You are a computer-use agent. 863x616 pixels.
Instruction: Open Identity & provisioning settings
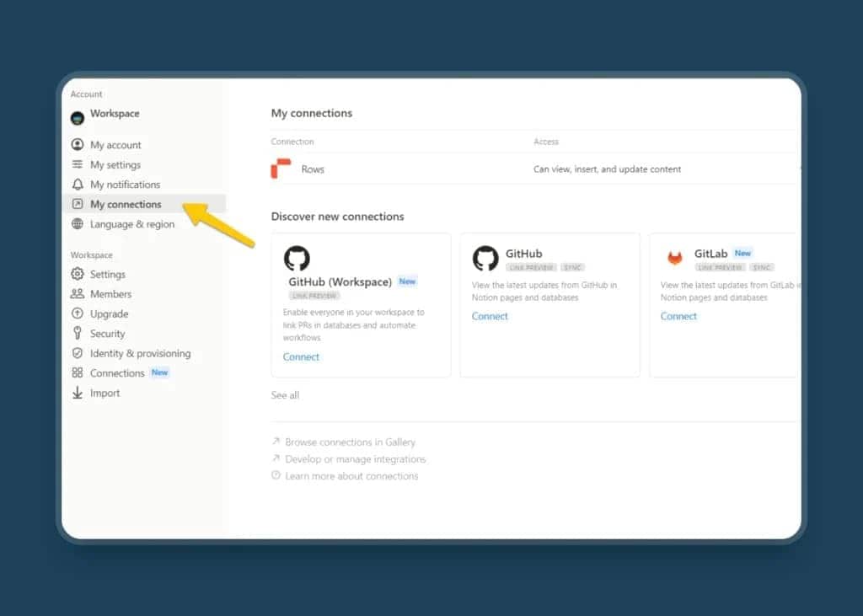click(140, 353)
